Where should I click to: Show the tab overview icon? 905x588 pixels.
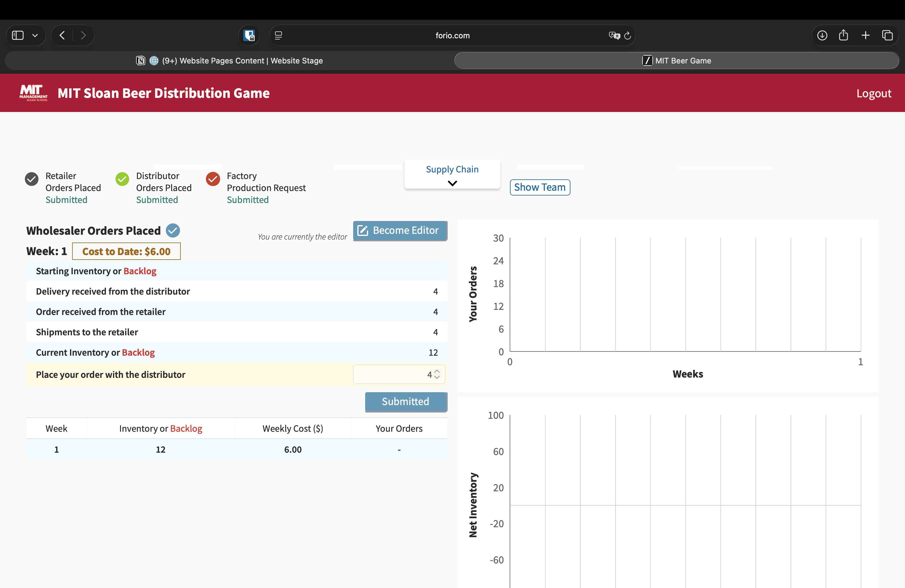click(887, 35)
